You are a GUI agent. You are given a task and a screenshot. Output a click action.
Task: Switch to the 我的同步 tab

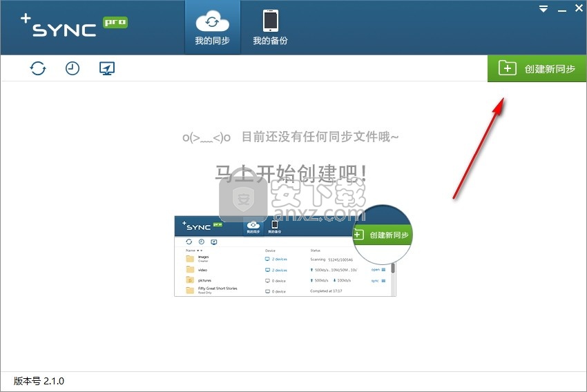click(212, 28)
